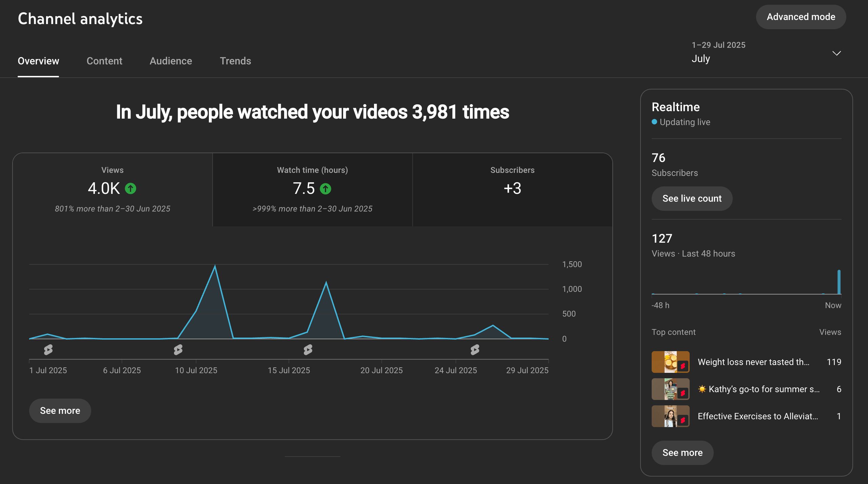Open Weight loss never tasted video thumbnail

point(670,362)
